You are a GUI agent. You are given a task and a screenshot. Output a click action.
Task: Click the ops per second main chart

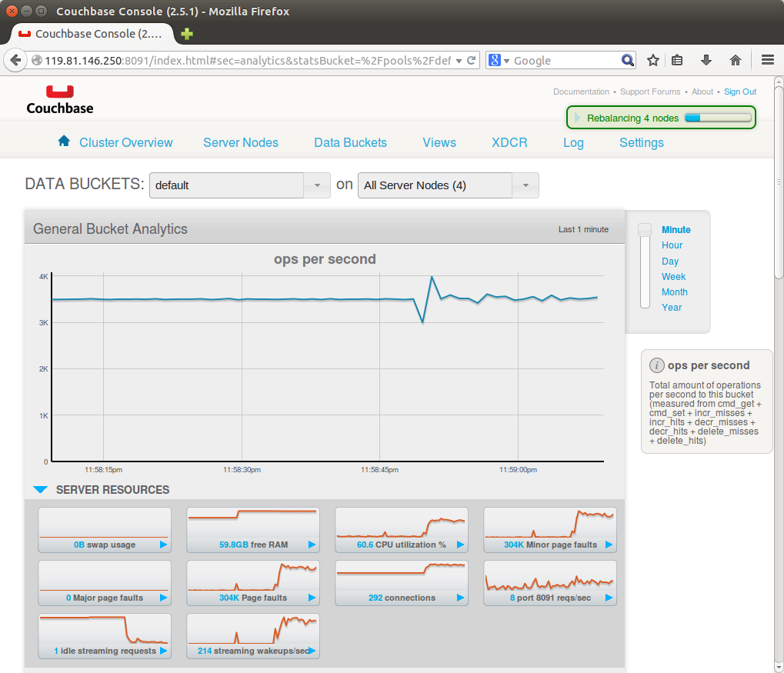pyautogui.click(x=328, y=368)
